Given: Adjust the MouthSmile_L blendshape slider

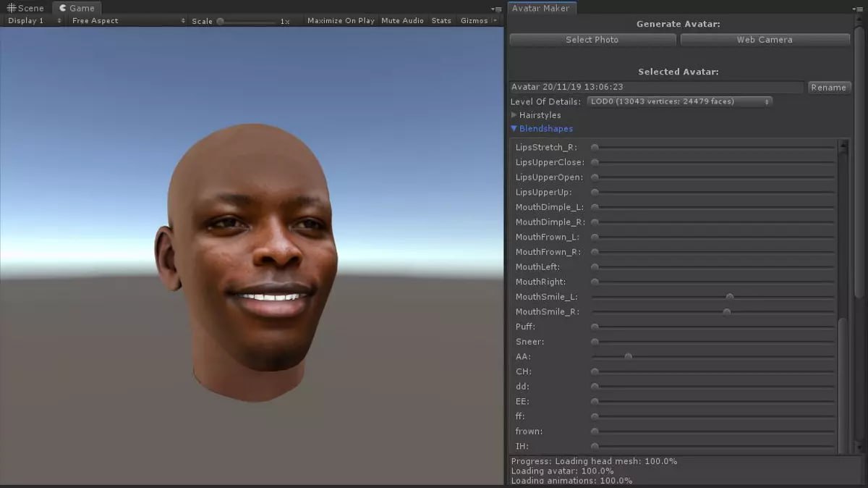Looking at the screenshot, I should 729,296.
